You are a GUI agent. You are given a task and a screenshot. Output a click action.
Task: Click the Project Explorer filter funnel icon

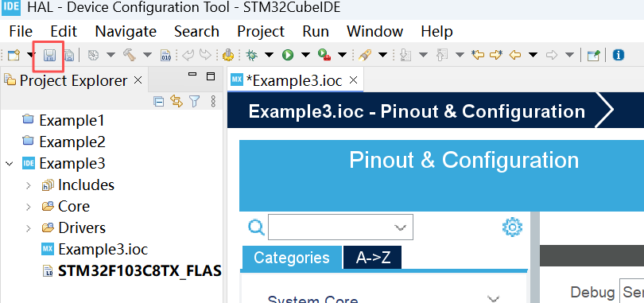[194, 101]
